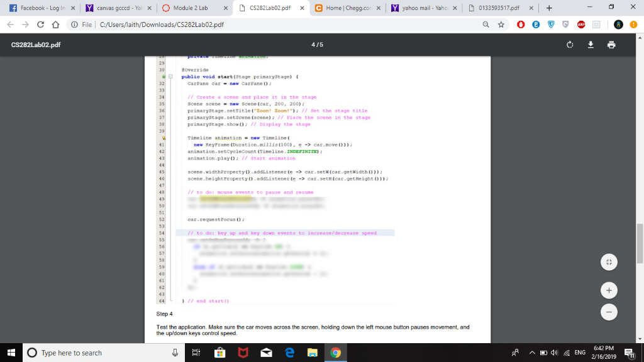Open the clock showing 6:42 PM
Image resolution: width=644 pixels, height=362 pixels.
tap(604, 353)
